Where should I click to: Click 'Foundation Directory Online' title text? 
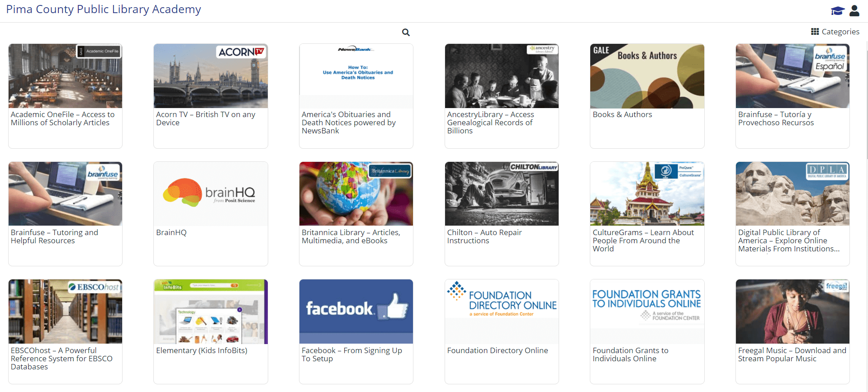tap(498, 350)
